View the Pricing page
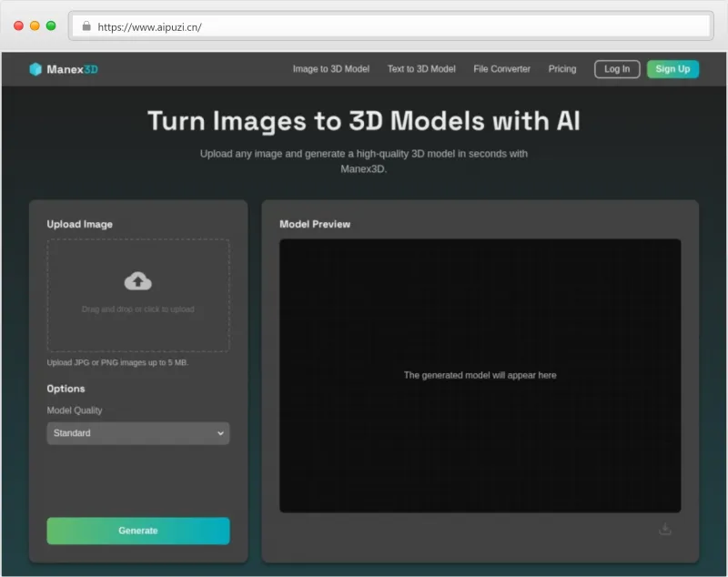This screenshot has height=577, width=728. point(562,68)
